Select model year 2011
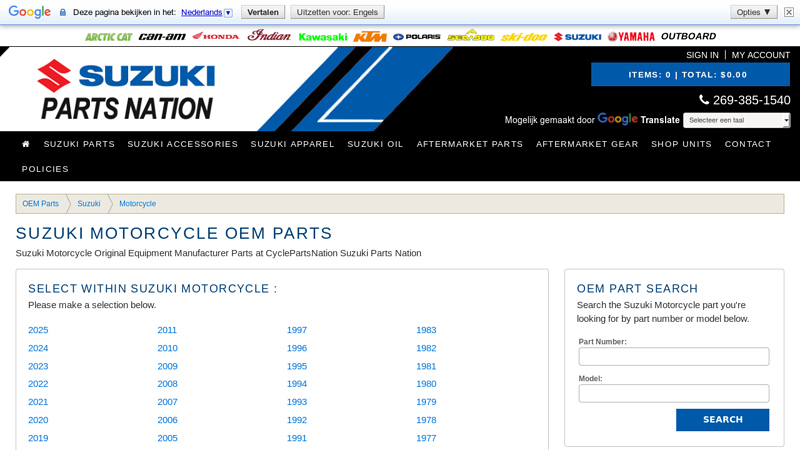The width and height of the screenshot is (800, 450). (167, 330)
